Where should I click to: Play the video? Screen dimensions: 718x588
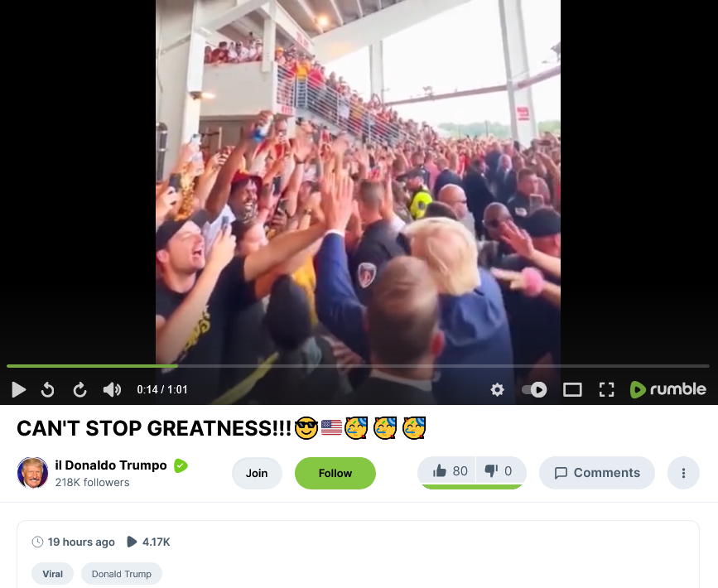click(x=19, y=390)
